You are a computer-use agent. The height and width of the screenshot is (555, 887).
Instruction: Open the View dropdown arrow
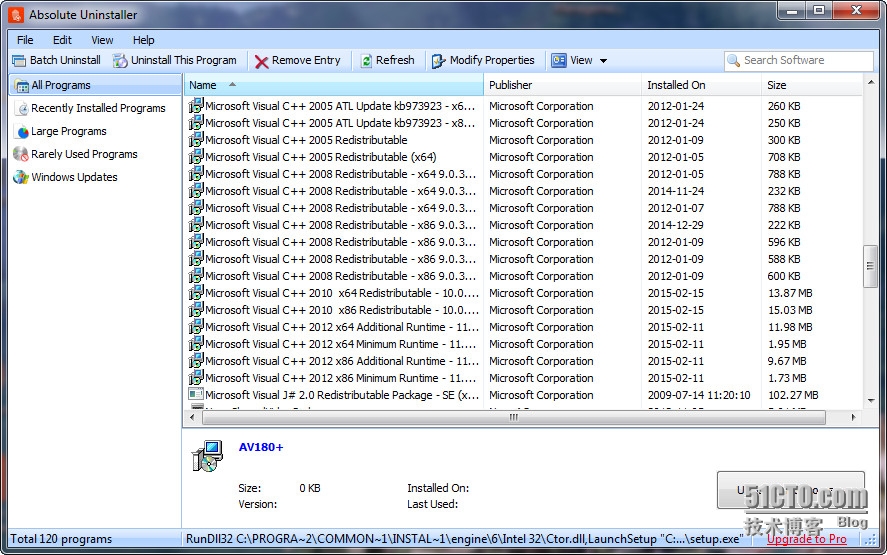(604, 61)
